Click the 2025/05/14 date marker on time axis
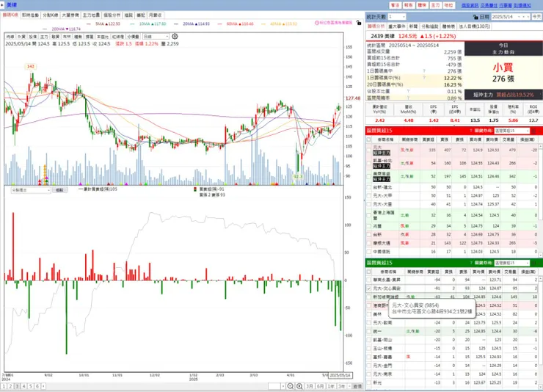 [x=340, y=375]
